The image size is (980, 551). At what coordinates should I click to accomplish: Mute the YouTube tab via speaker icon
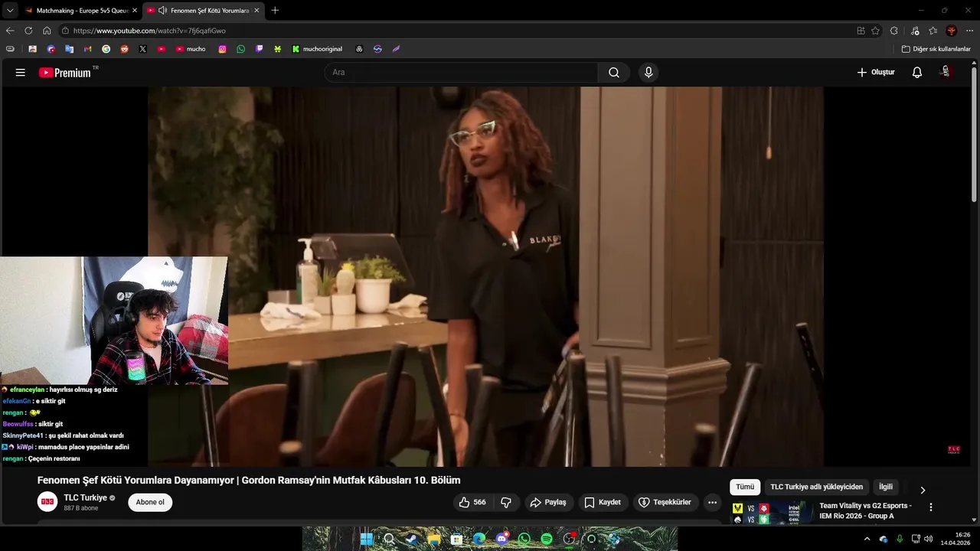162,11
